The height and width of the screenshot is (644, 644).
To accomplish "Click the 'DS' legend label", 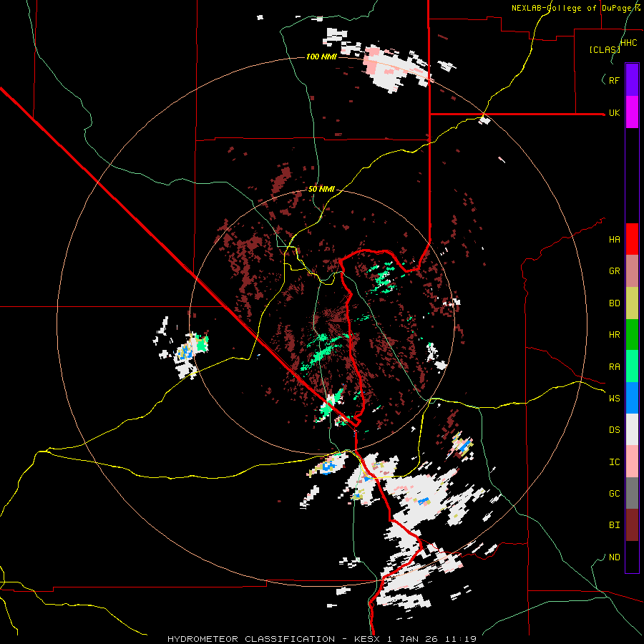I will point(614,430).
